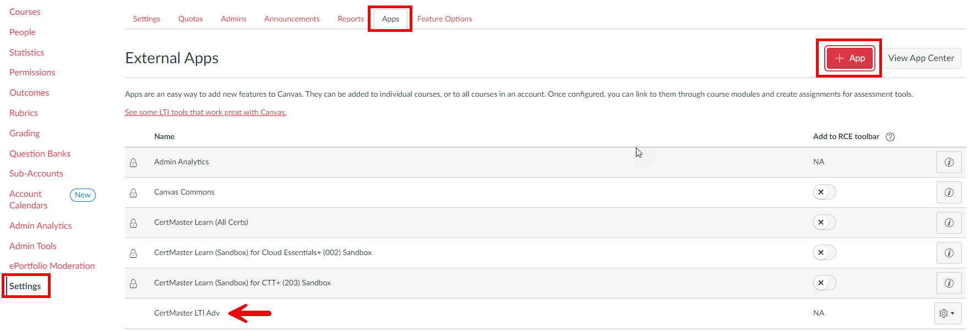Open Question Banks in sidebar
Screen dimensions: 980x331
coord(40,153)
